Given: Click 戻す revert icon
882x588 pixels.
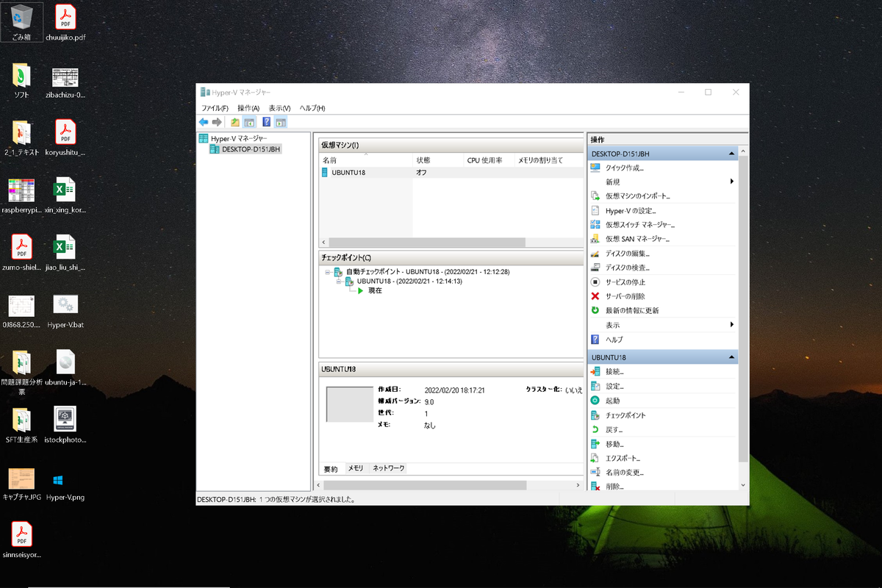Looking at the screenshot, I should point(595,429).
